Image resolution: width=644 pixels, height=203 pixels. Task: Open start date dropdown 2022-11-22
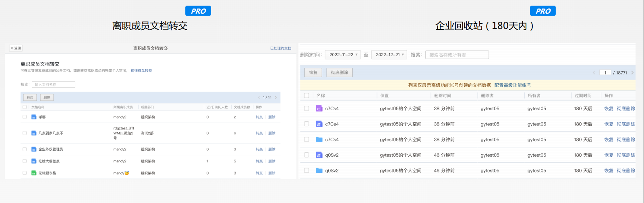click(343, 55)
